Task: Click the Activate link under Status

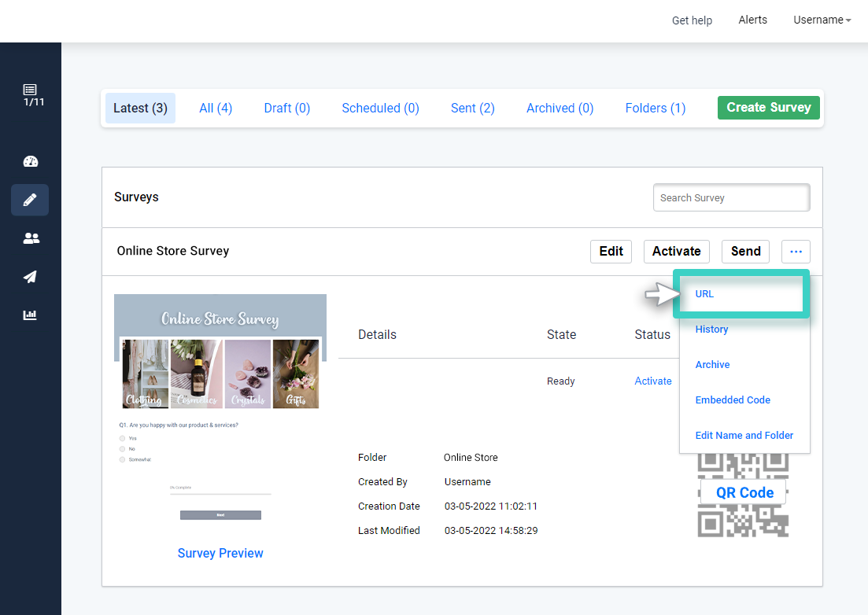Action: tap(652, 381)
